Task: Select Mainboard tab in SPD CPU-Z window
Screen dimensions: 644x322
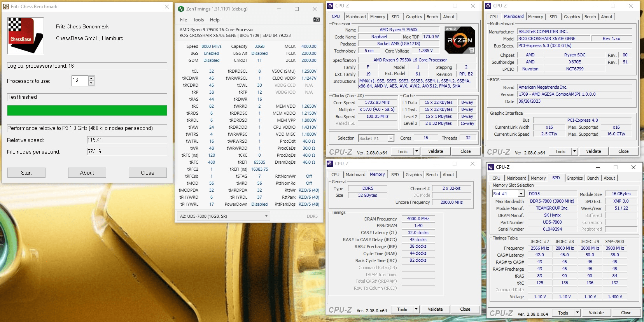Action: pyautogui.click(x=516, y=178)
